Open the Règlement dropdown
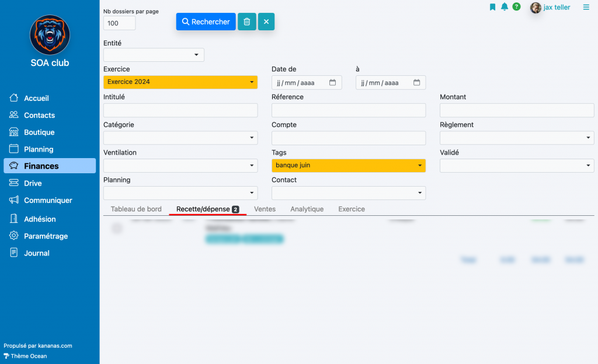Viewport: 598px width, 364px height. coord(587,138)
